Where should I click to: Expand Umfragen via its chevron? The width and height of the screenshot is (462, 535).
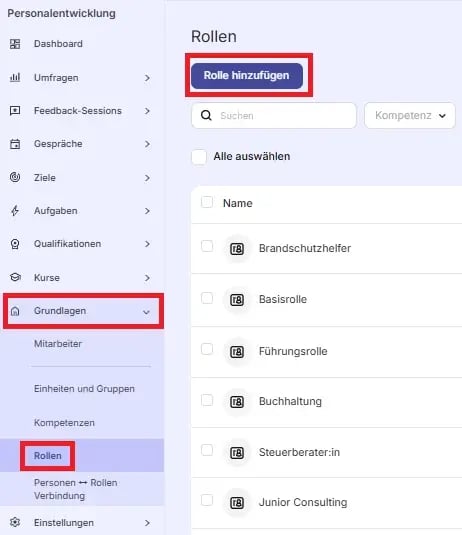[147, 78]
